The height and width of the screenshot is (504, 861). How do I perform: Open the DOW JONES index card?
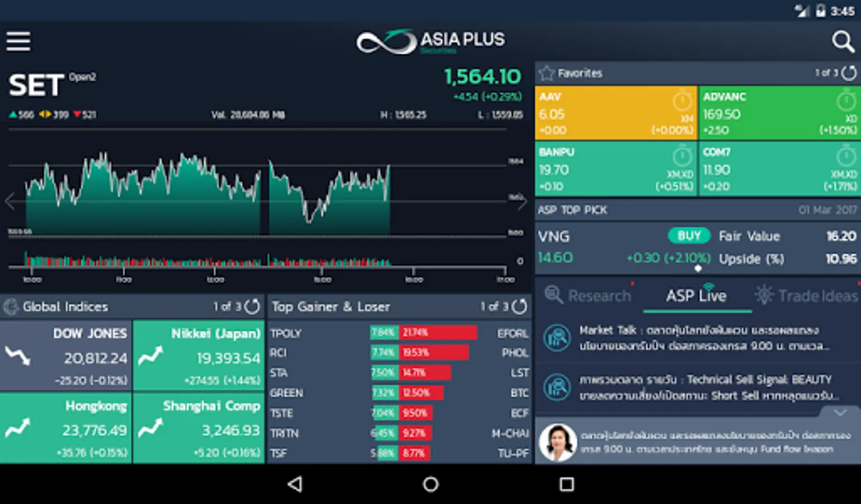click(66, 356)
